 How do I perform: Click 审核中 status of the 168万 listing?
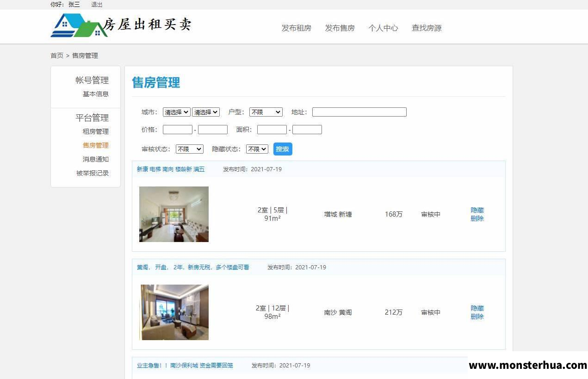pyautogui.click(x=431, y=214)
